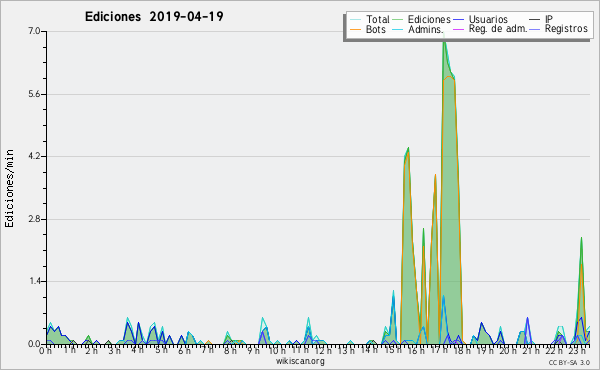600x370 pixels.
Task: Click the blue Usuarios legend line swatch
Action: point(458,20)
